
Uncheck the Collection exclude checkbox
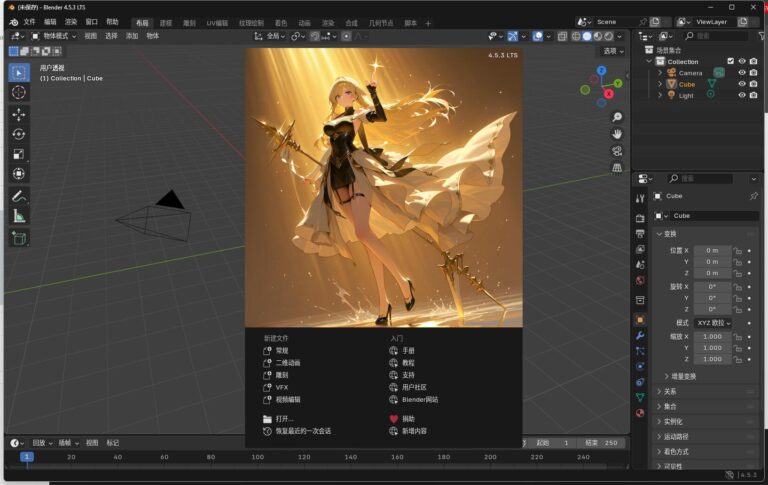730,61
